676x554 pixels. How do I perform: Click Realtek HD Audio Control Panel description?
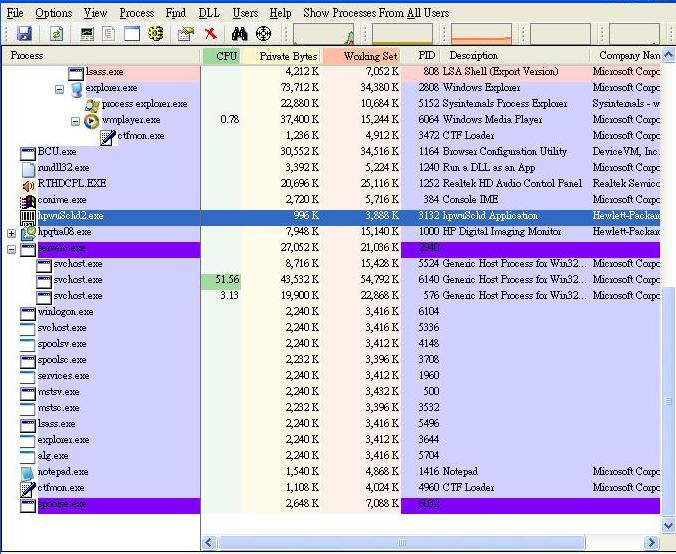(512, 185)
